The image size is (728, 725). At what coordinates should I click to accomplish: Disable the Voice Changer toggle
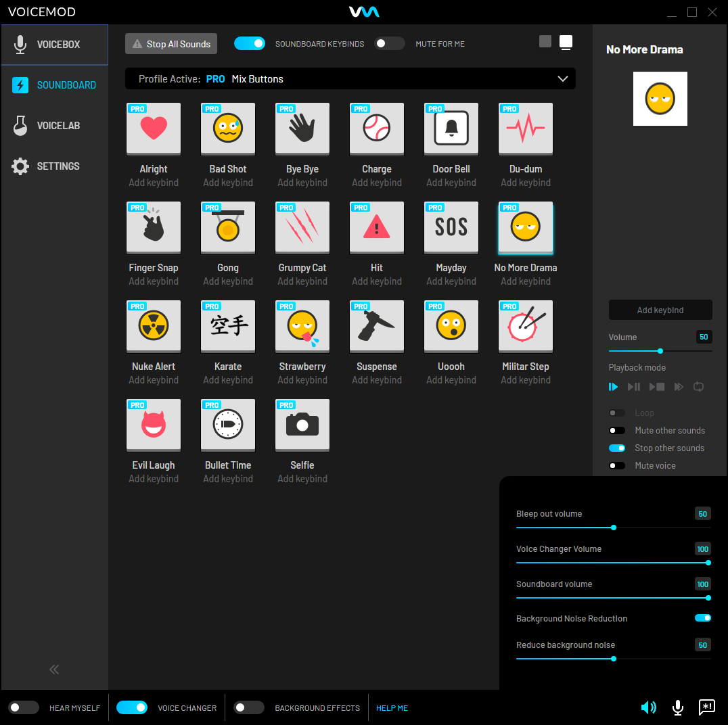click(x=132, y=707)
